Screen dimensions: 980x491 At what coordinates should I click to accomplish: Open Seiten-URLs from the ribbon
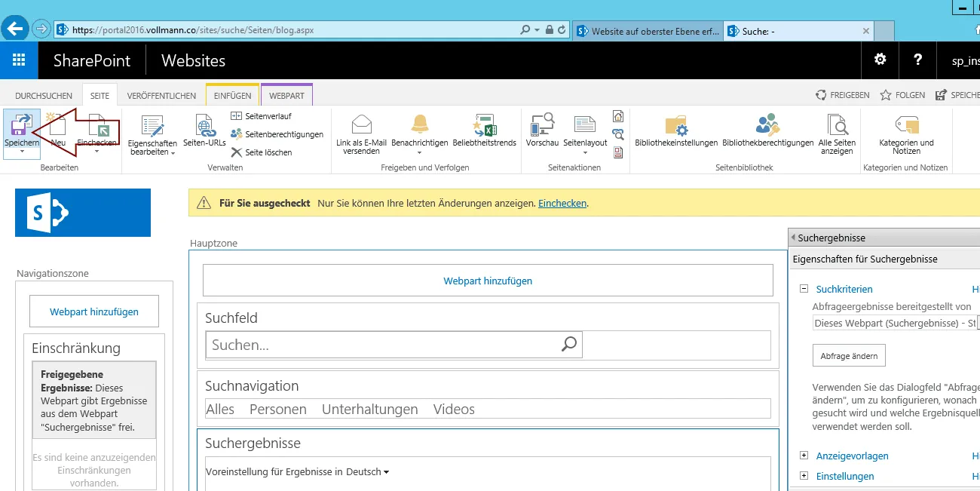click(x=204, y=130)
